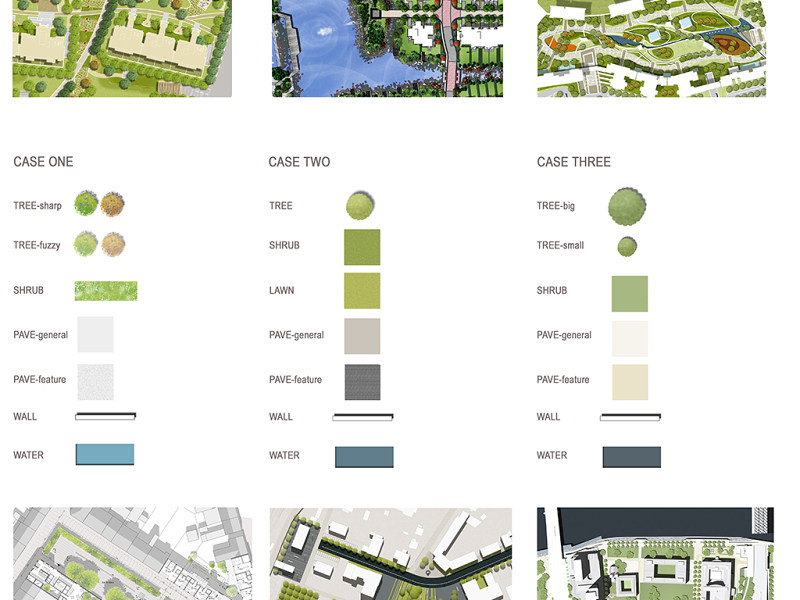
Task: Click the PAVE-general label in Case Three
Action: tap(564, 335)
